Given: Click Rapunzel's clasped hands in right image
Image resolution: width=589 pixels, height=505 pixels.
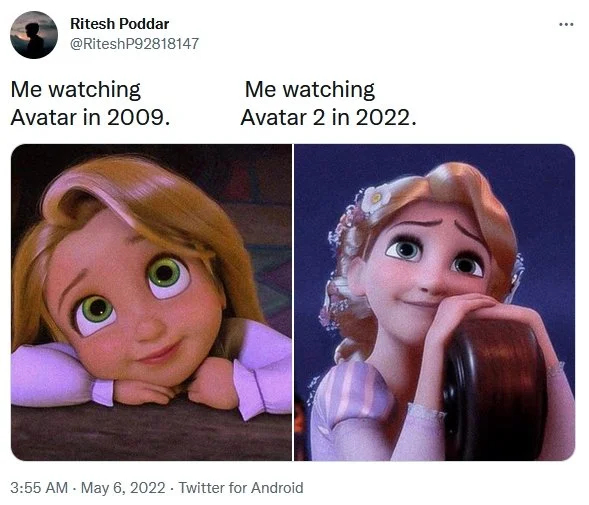Looking at the screenshot, I should coord(466,310).
